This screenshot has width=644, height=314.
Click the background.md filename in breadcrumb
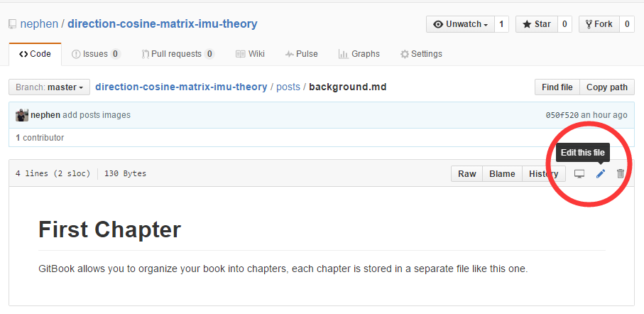[x=348, y=87]
